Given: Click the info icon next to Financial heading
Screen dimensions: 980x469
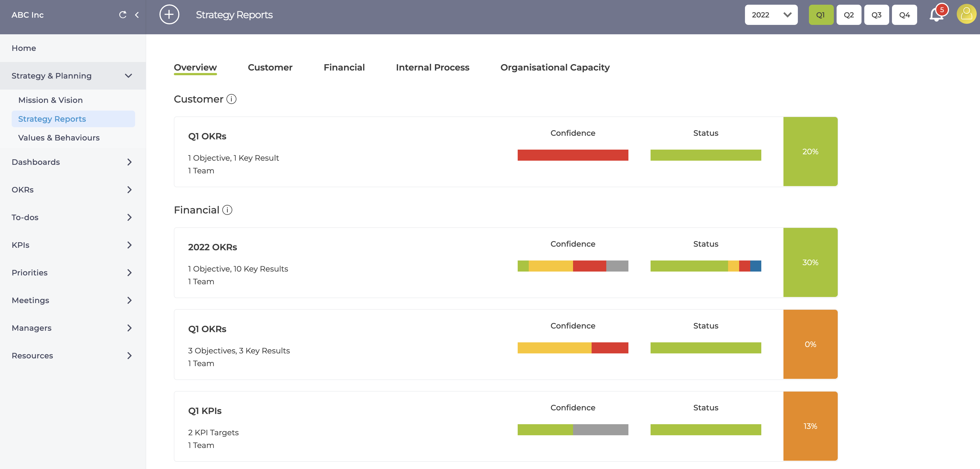Looking at the screenshot, I should [x=227, y=210].
